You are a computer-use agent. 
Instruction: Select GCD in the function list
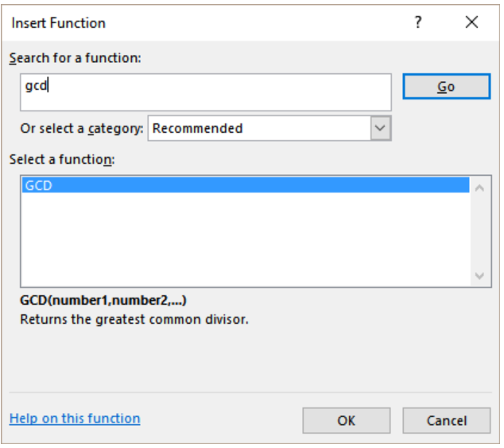coord(246,185)
